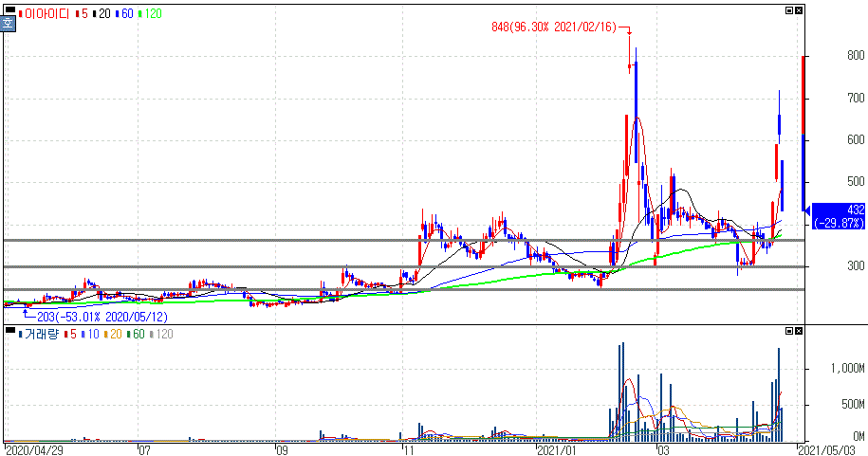Click the current price tag 432 (-29.87%)
The width and height of the screenshot is (868, 456).
(x=838, y=216)
